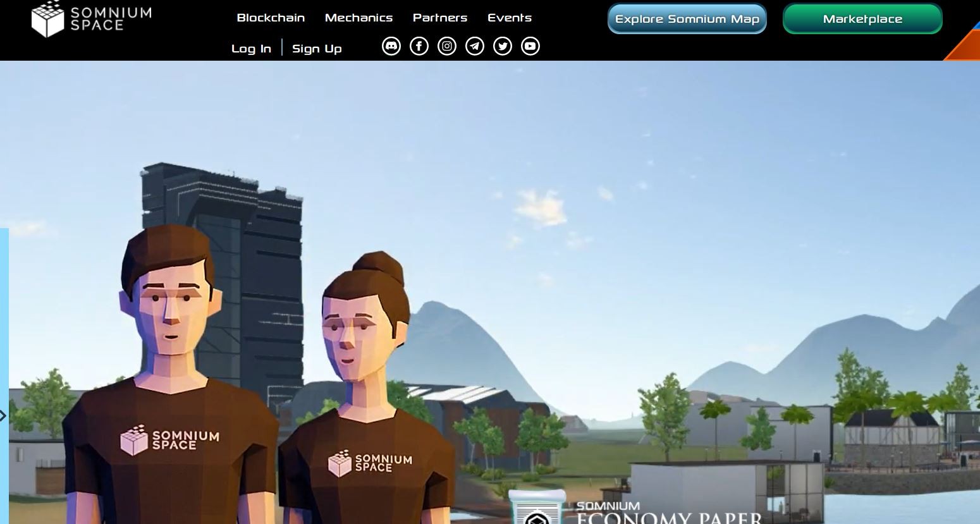980x524 pixels.
Task: Open the Instagram icon link
Action: tap(447, 46)
